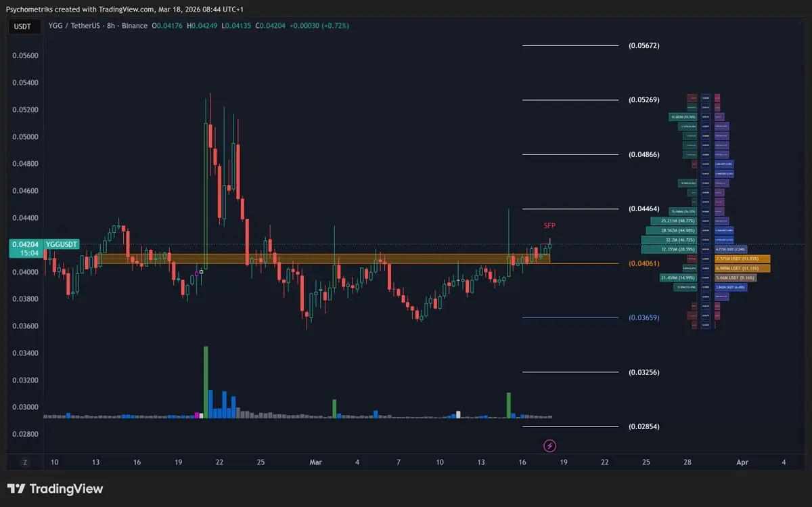This screenshot has height=507, width=812.
Task: Select the (0.05672) price level label
Action: [644, 46]
